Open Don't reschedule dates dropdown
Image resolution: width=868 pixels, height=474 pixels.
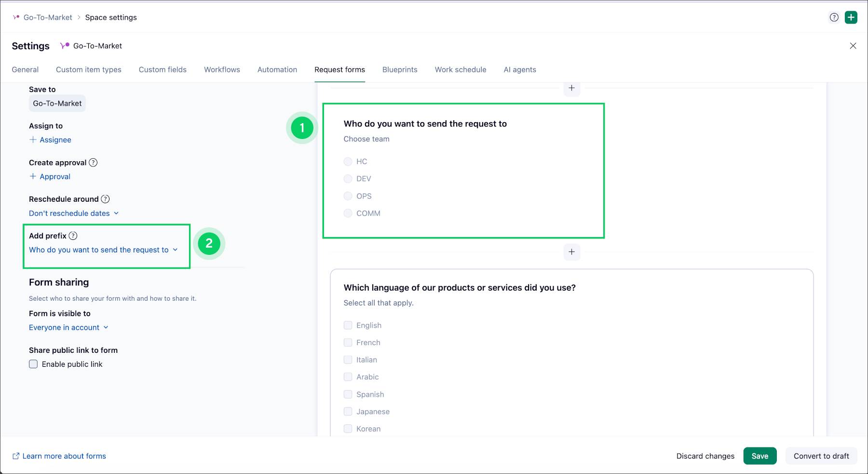[74, 213]
